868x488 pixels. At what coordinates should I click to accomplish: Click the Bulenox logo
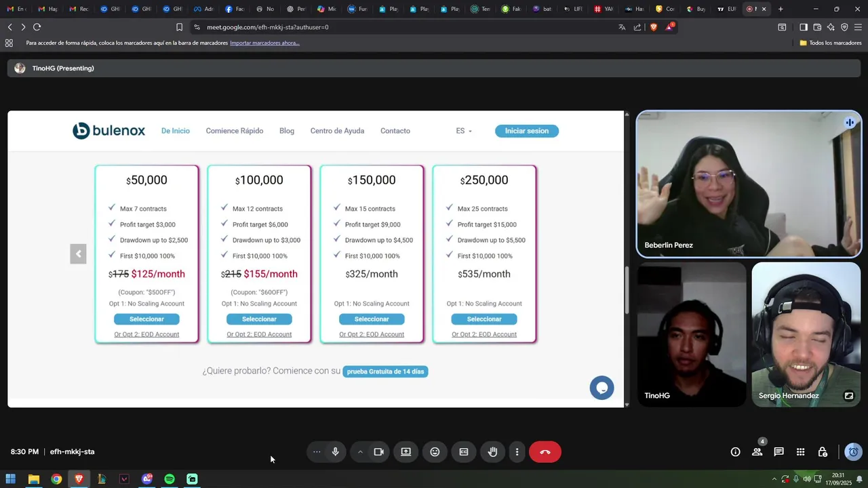point(109,131)
